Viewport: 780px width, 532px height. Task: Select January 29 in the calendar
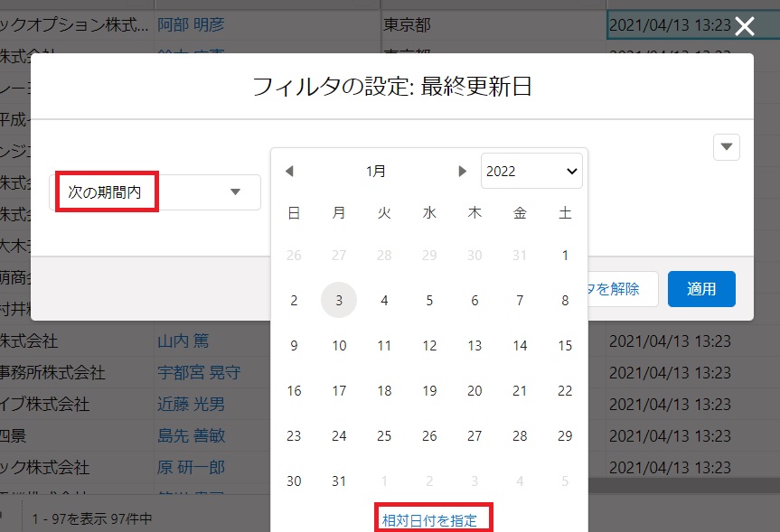pyautogui.click(x=565, y=436)
